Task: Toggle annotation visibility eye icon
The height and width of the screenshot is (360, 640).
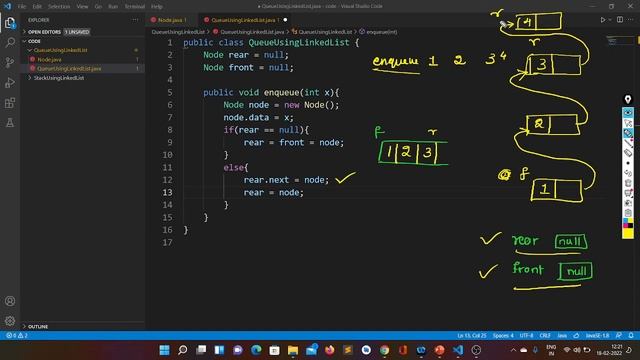Action: (628, 113)
